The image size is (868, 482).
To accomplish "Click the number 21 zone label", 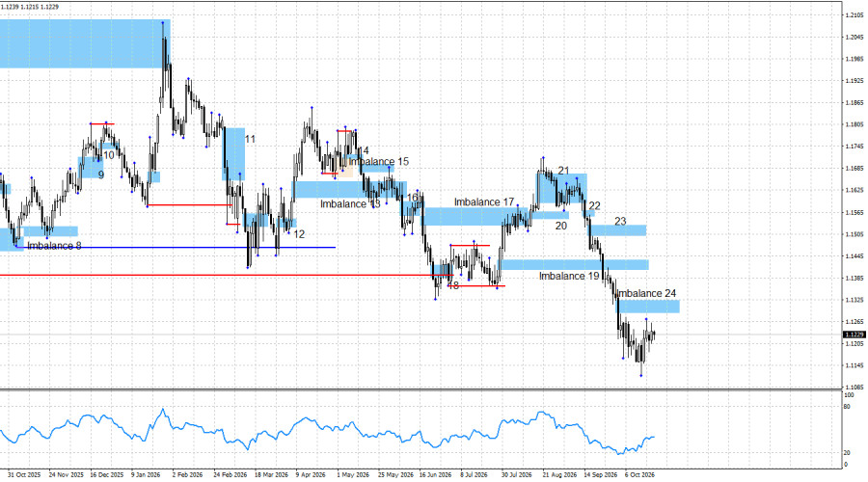I will [x=563, y=171].
